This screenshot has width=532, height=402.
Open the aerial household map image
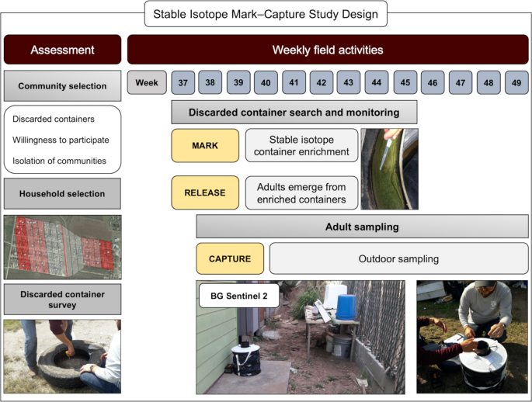pos(62,247)
